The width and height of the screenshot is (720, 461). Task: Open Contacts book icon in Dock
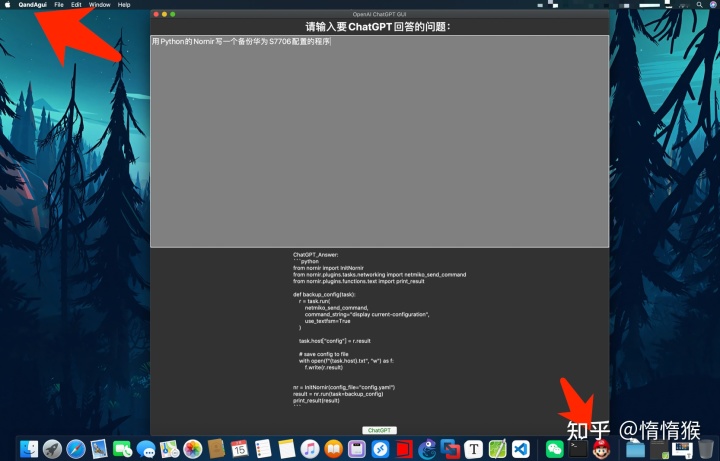[x=216, y=449]
